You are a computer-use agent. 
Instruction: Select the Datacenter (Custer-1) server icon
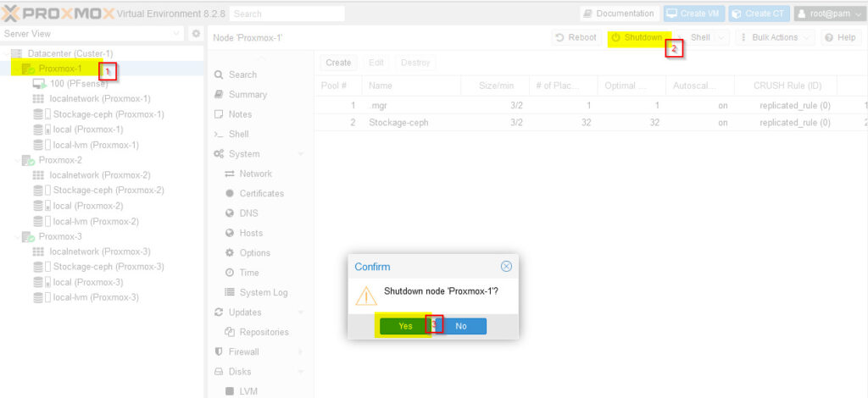coord(17,53)
